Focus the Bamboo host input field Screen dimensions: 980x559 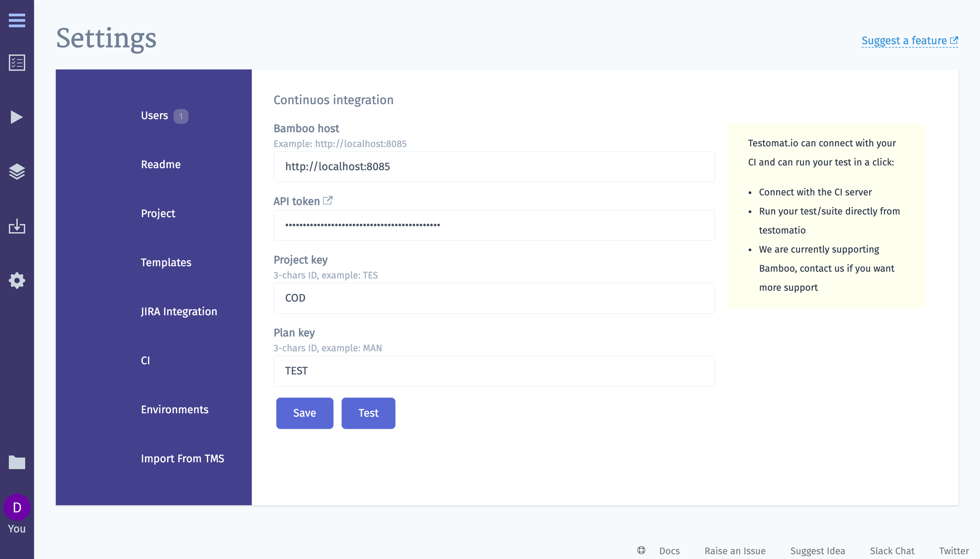494,166
